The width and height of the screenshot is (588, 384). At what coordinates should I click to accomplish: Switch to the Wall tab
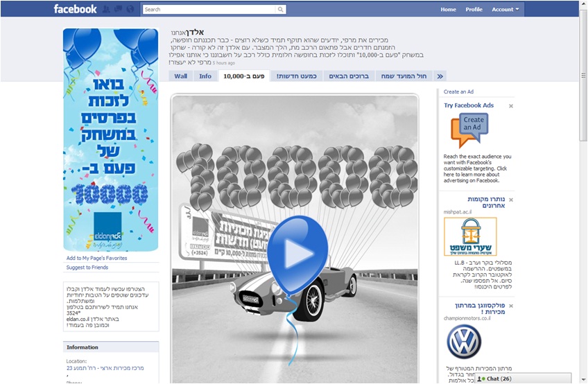click(180, 76)
